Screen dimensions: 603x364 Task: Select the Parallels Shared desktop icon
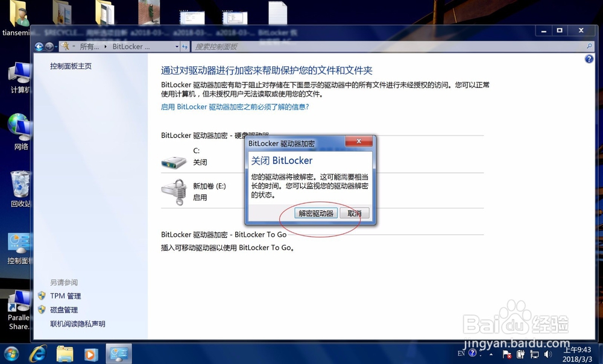[x=19, y=310]
